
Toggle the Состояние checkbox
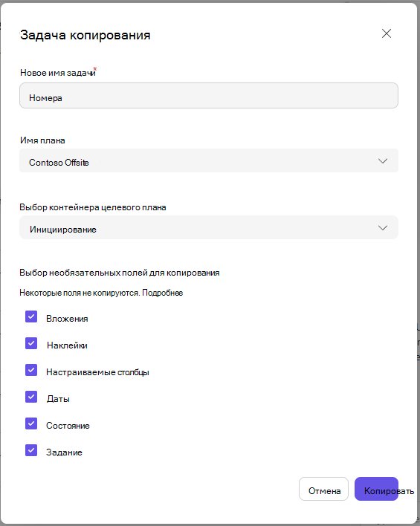(31, 423)
